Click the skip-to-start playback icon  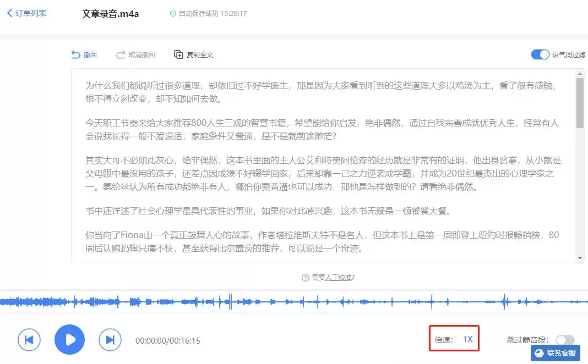tap(29, 339)
